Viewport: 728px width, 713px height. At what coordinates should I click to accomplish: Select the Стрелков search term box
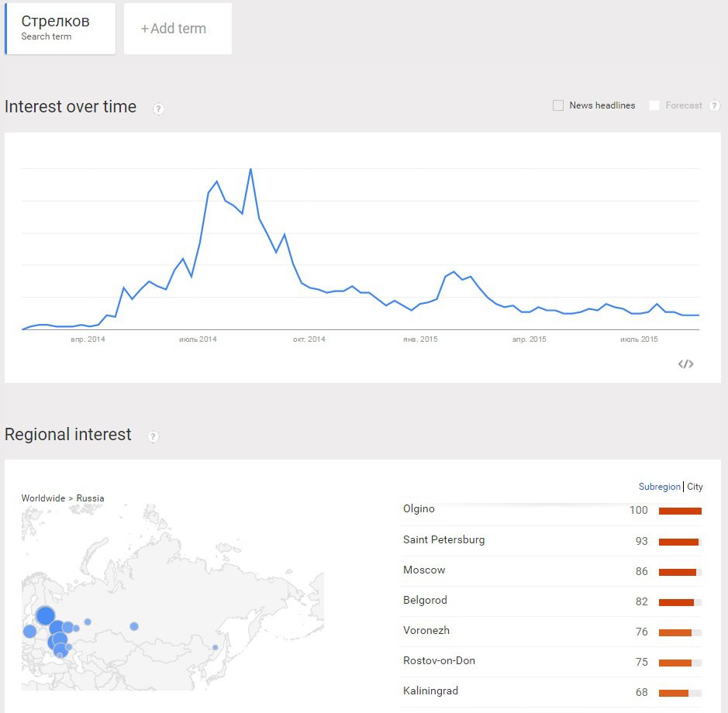coord(60,29)
